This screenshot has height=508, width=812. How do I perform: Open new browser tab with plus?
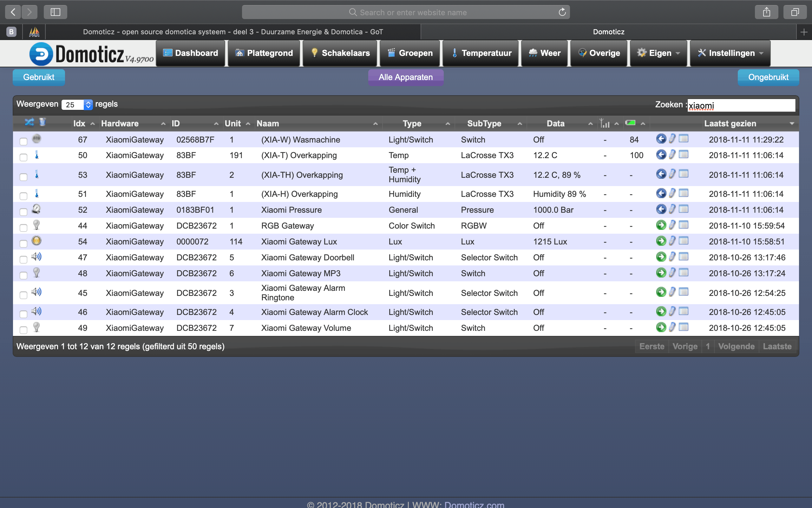[804, 32]
